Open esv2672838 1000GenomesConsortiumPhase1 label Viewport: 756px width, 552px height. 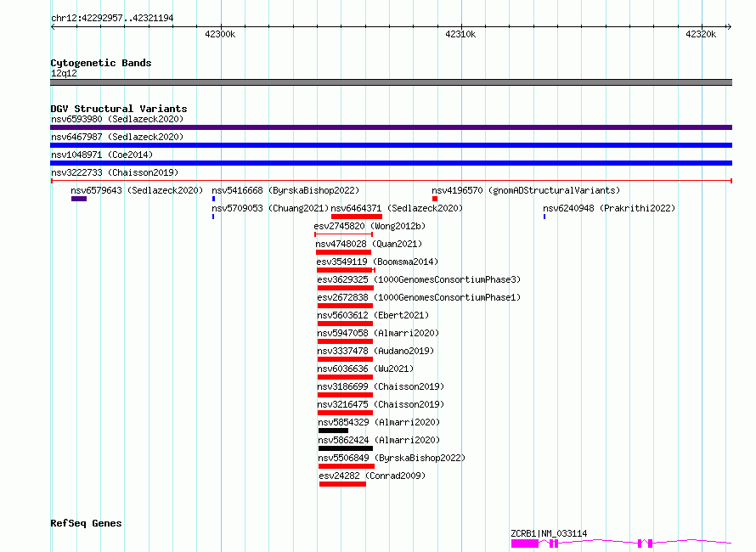[419, 297]
